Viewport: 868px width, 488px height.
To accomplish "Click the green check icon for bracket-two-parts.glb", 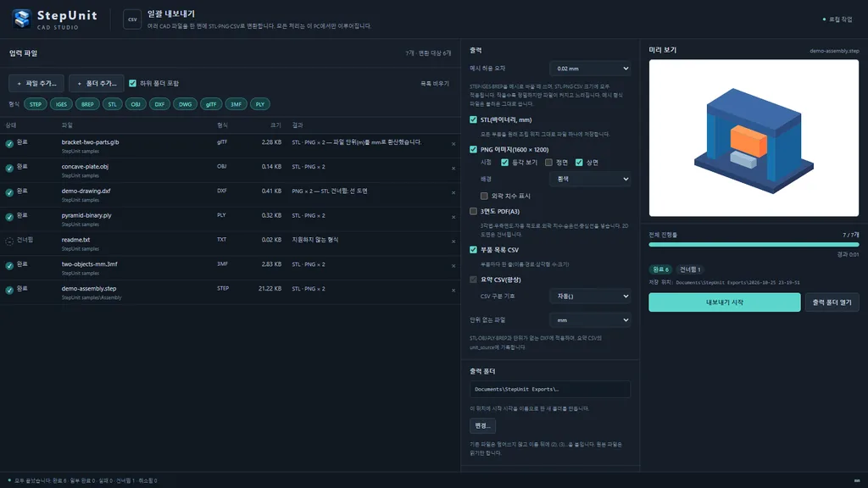I will (x=9, y=144).
